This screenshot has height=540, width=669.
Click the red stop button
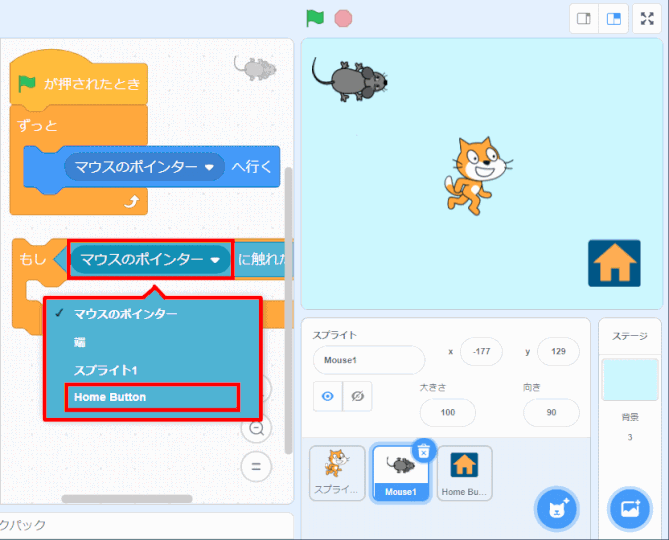[343, 19]
